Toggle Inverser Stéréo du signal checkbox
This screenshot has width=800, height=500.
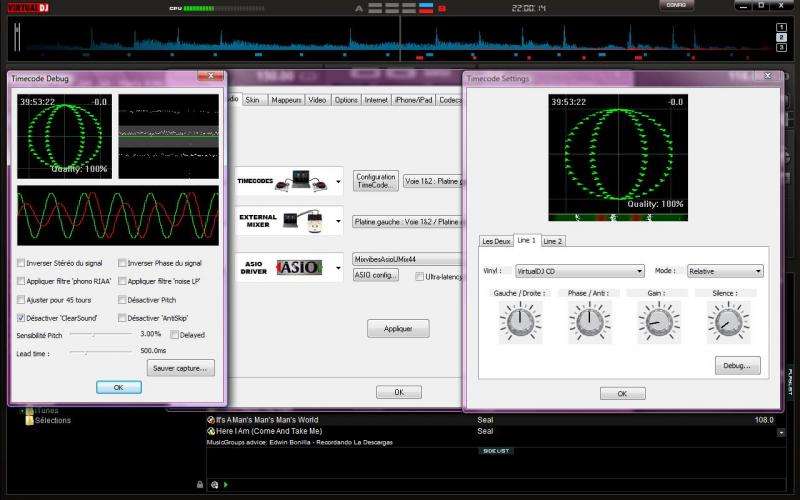click(x=21, y=263)
